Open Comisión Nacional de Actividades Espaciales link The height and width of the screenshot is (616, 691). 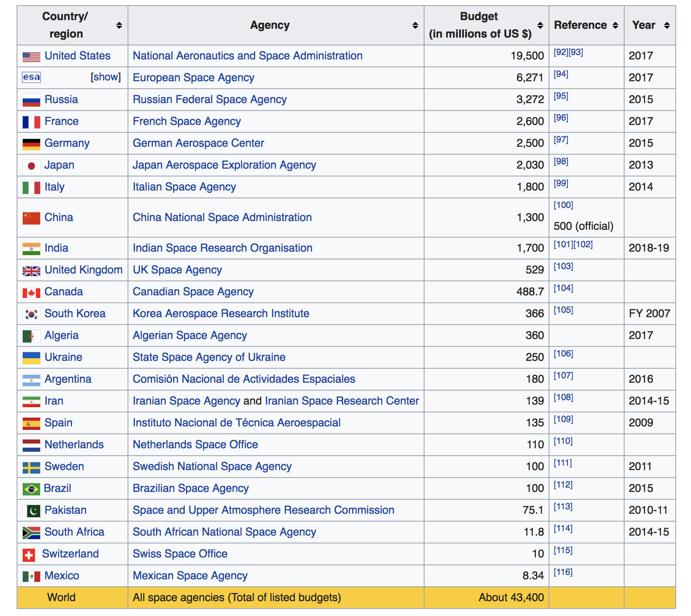244,379
